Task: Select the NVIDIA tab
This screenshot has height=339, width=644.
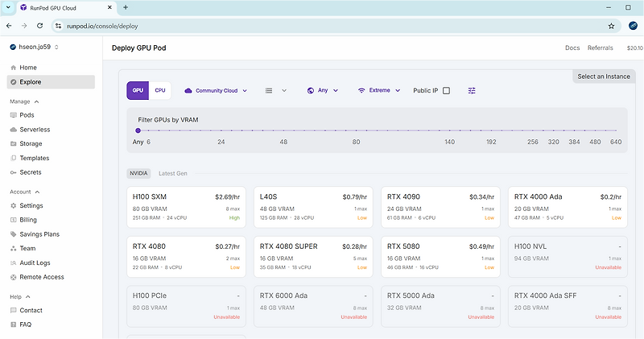Action: coord(138,173)
